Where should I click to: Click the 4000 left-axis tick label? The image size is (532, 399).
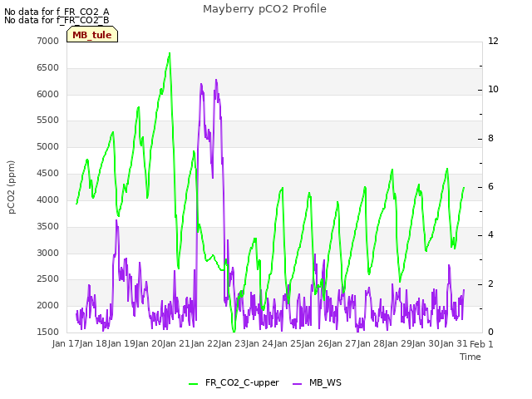[x=48, y=199]
